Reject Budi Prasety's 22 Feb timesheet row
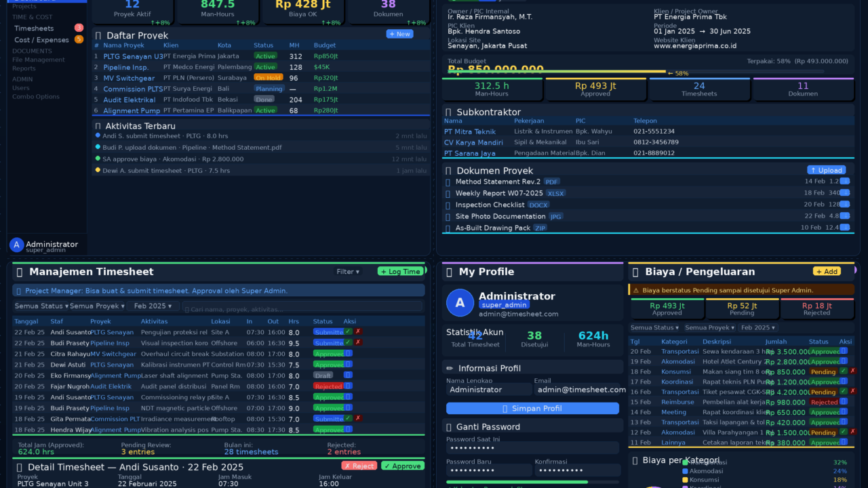The height and width of the screenshot is (488, 868). pyautogui.click(x=358, y=343)
